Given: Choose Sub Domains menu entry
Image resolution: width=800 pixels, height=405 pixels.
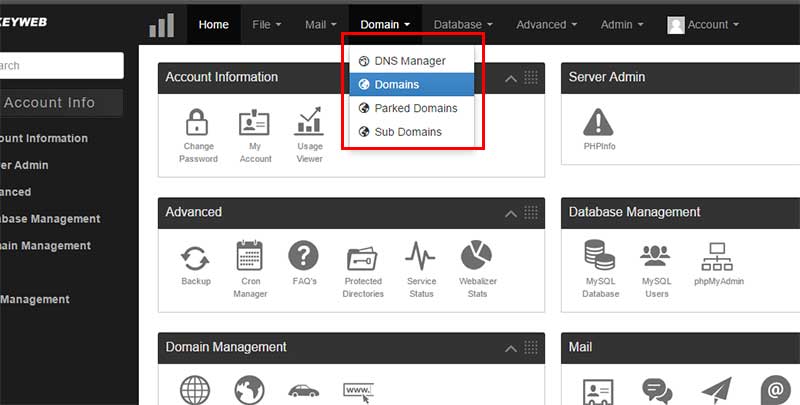Looking at the screenshot, I should (x=412, y=132).
